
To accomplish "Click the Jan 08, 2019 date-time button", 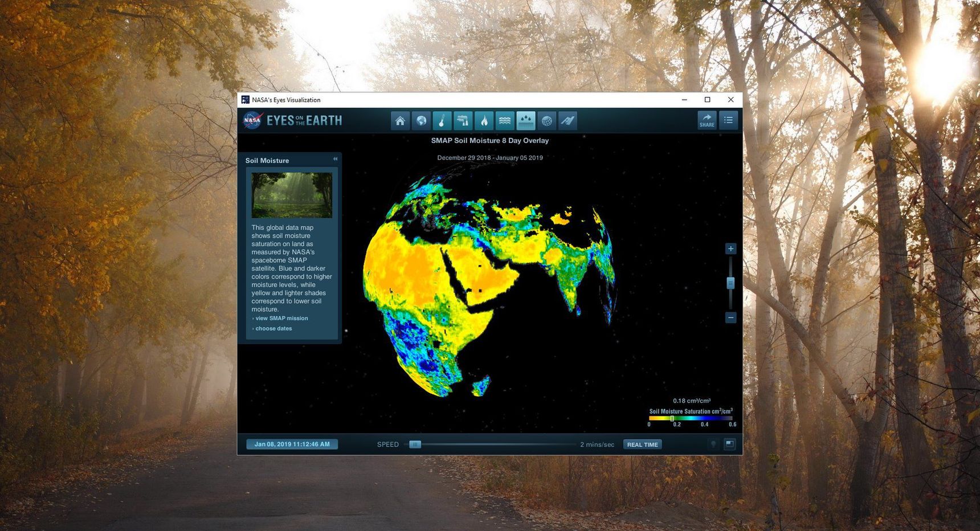I will 292,444.
